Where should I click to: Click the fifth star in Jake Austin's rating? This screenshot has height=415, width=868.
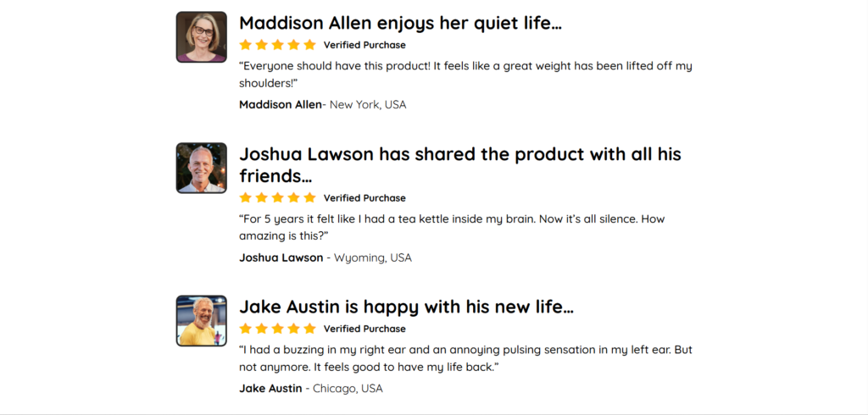pyautogui.click(x=309, y=328)
